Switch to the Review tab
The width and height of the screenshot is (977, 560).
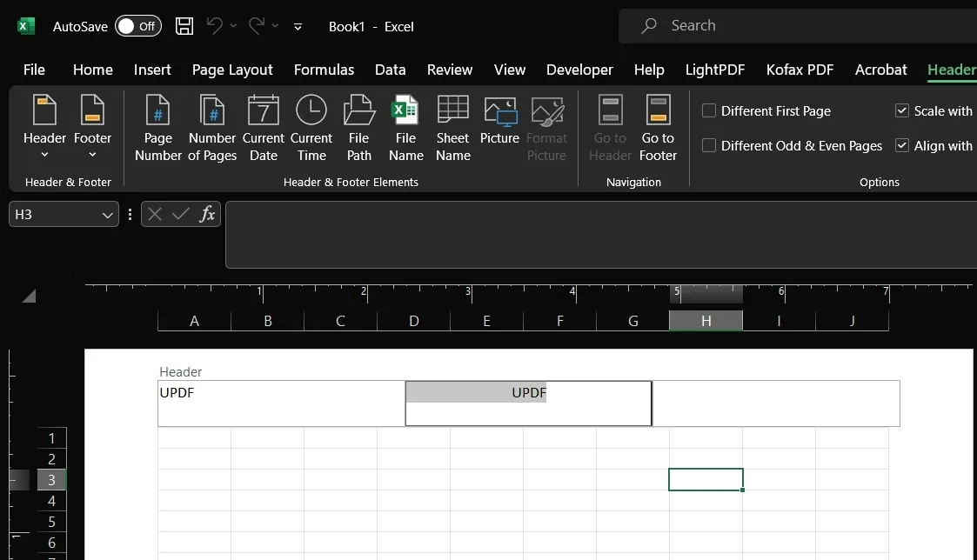450,70
